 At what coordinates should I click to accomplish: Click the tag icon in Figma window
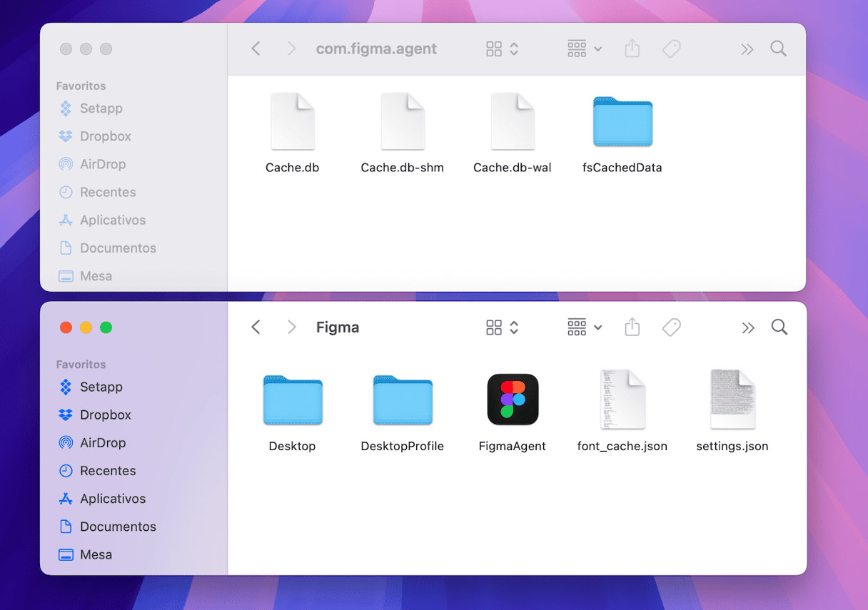[x=671, y=327]
